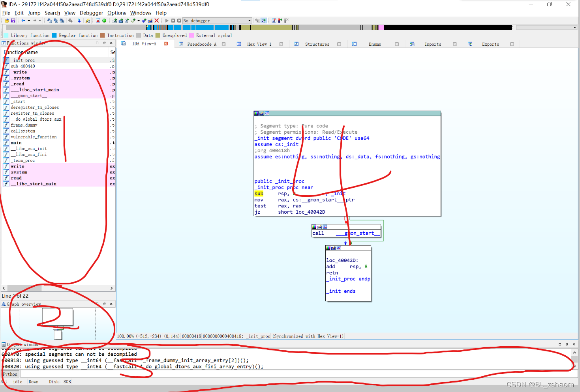Jump back with the blue left arrow
The width and height of the screenshot is (580, 392).
[x=23, y=21]
